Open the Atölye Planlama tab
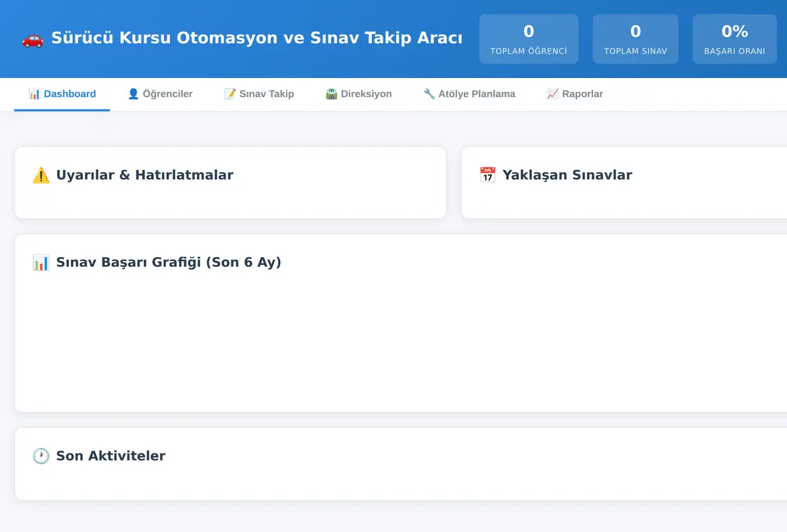Image resolution: width=787 pixels, height=532 pixels. pyautogui.click(x=470, y=94)
